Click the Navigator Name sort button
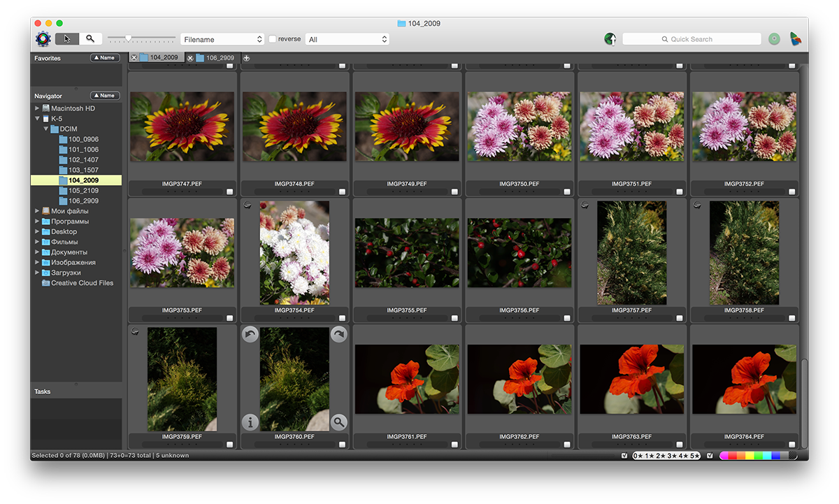The width and height of the screenshot is (839, 504). [105, 96]
